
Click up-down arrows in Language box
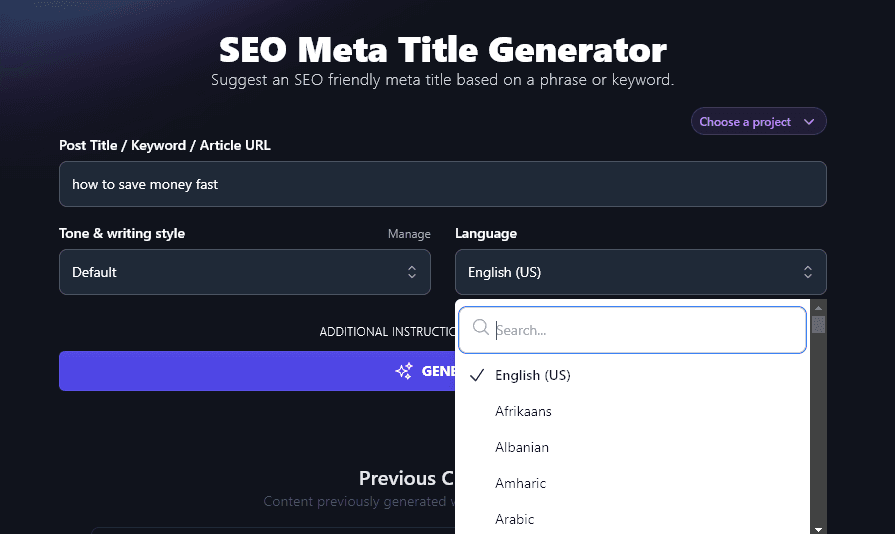point(807,272)
